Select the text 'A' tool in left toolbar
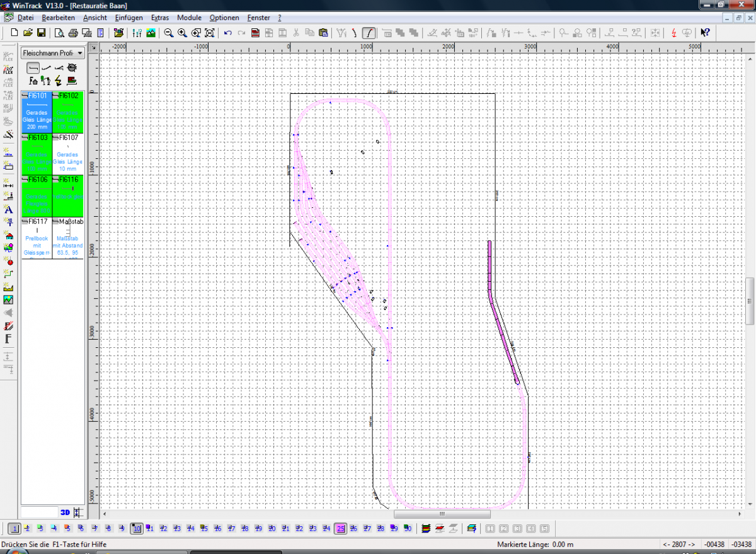 (x=9, y=209)
